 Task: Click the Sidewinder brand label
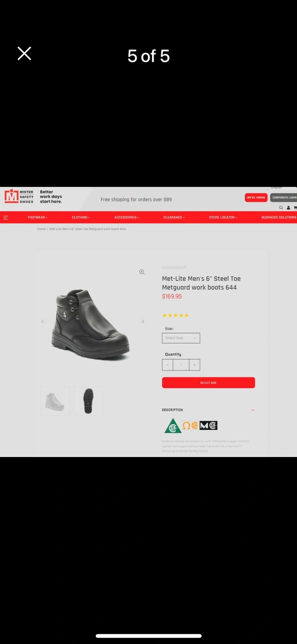pos(174,267)
